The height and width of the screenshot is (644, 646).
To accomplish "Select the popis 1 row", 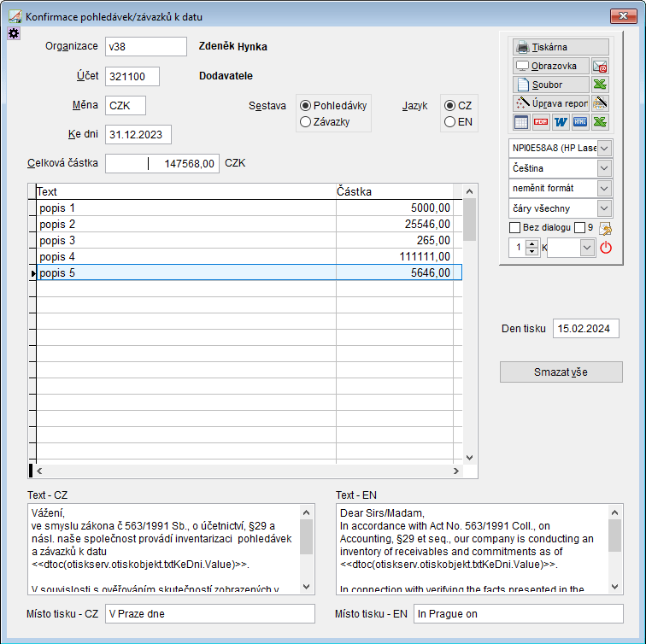I will click(250, 208).
